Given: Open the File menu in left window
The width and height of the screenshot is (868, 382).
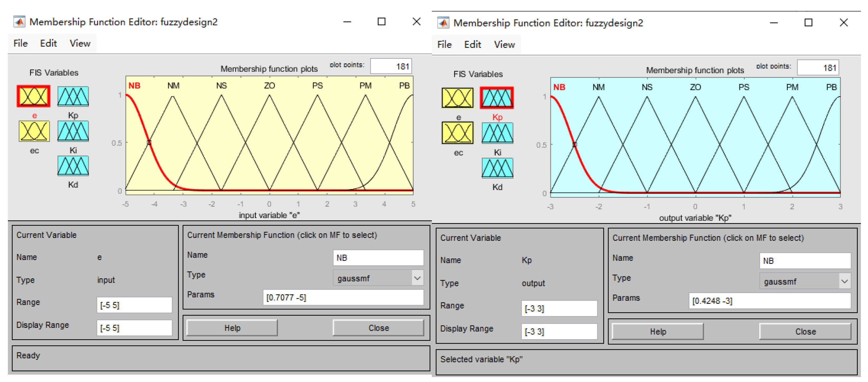Looking at the screenshot, I should [21, 44].
